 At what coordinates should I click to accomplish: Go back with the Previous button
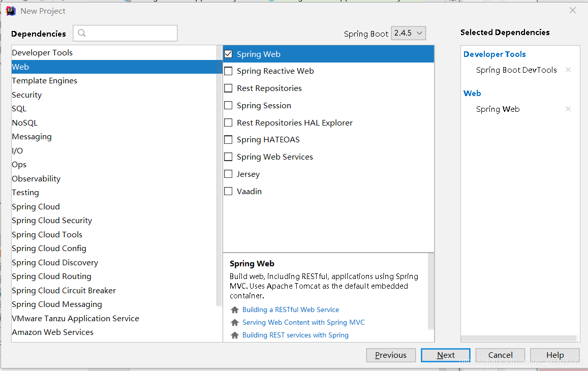391,355
